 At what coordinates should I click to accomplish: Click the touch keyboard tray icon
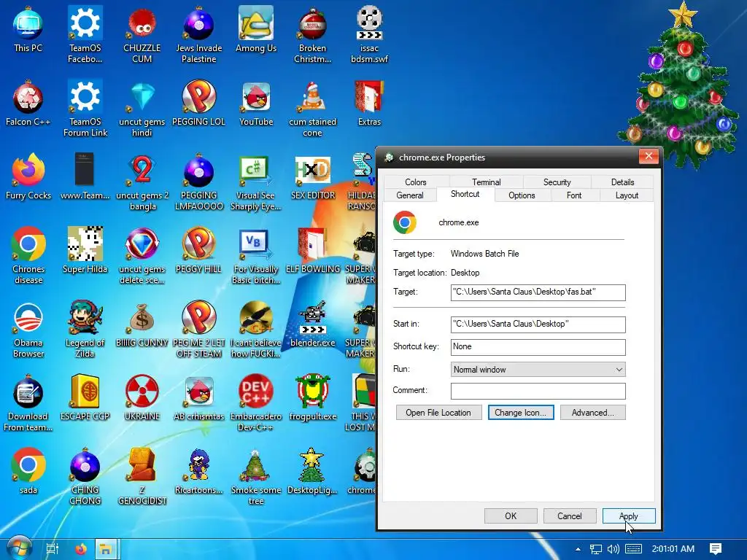pyautogui.click(x=633, y=549)
